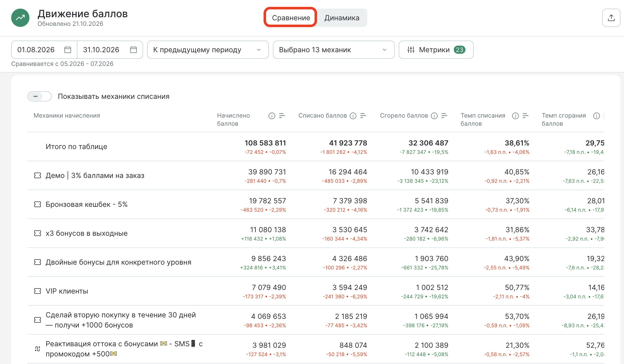The width and height of the screenshot is (624, 364).
Task: Click the 01.08.2026 start date field
Action: 44,50
